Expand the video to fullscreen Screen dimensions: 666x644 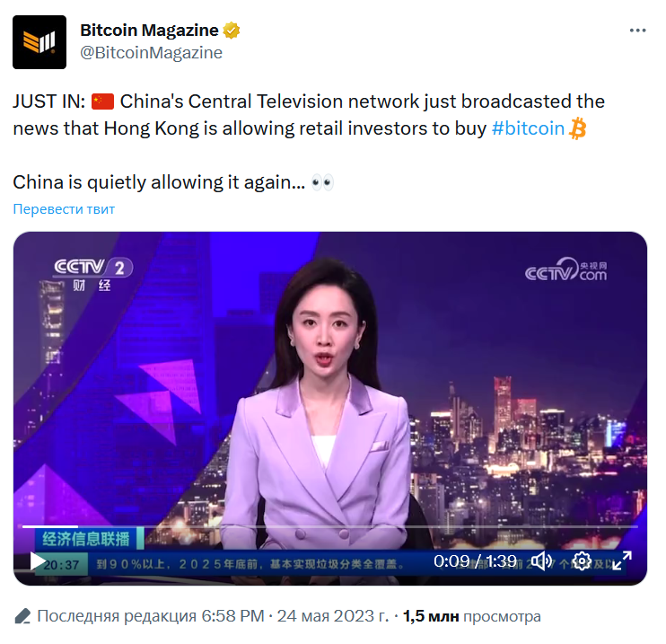[622, 560]
